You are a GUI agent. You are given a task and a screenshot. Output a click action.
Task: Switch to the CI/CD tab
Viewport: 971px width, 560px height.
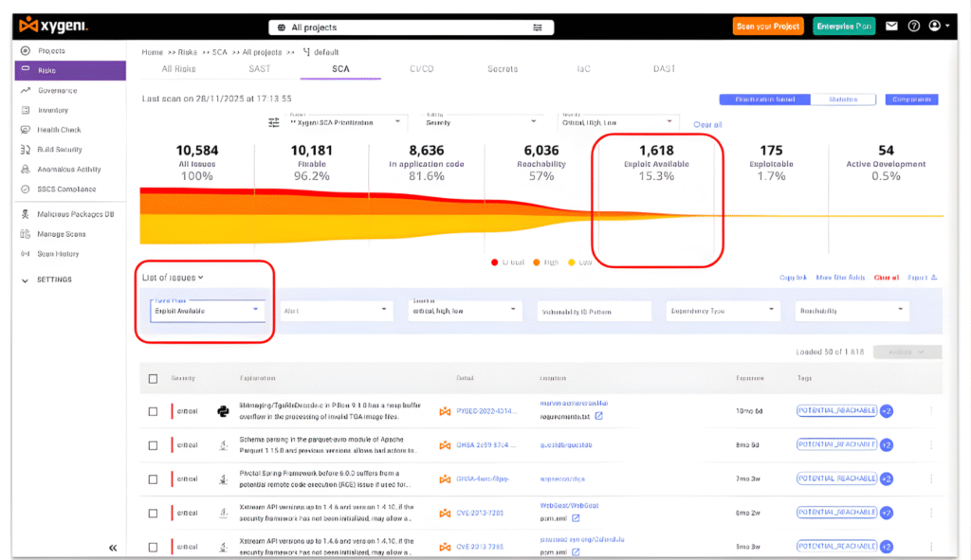click(422, 68)
